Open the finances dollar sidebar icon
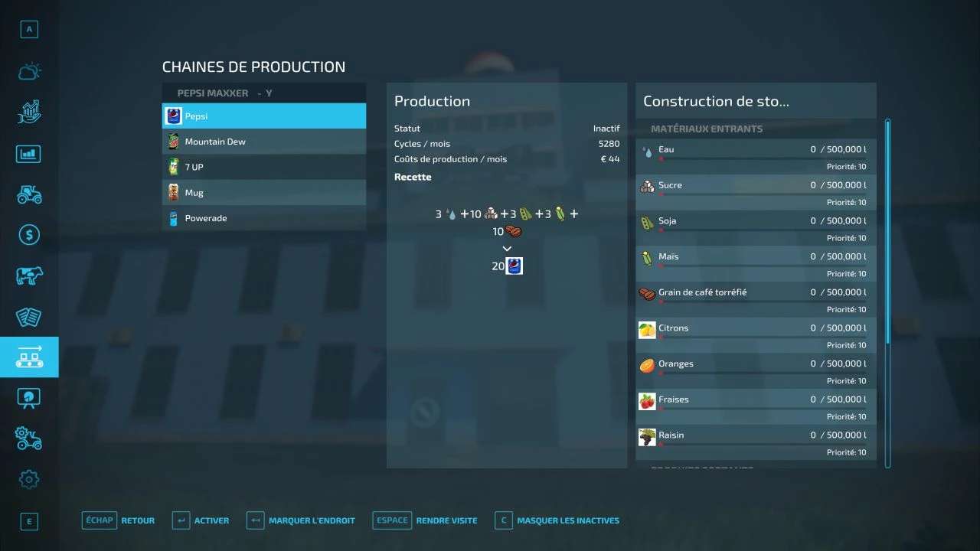Screen dimensions: 980x551 click(x=29, y=235)
